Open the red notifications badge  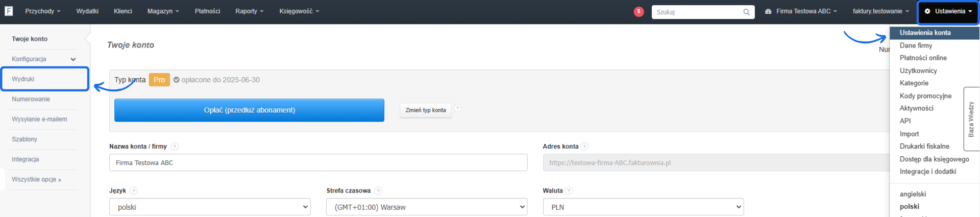click(x=639, y=12)
